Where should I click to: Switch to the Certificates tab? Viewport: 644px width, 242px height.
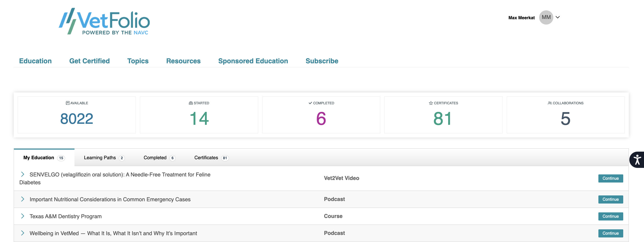(x=212, y=158)
